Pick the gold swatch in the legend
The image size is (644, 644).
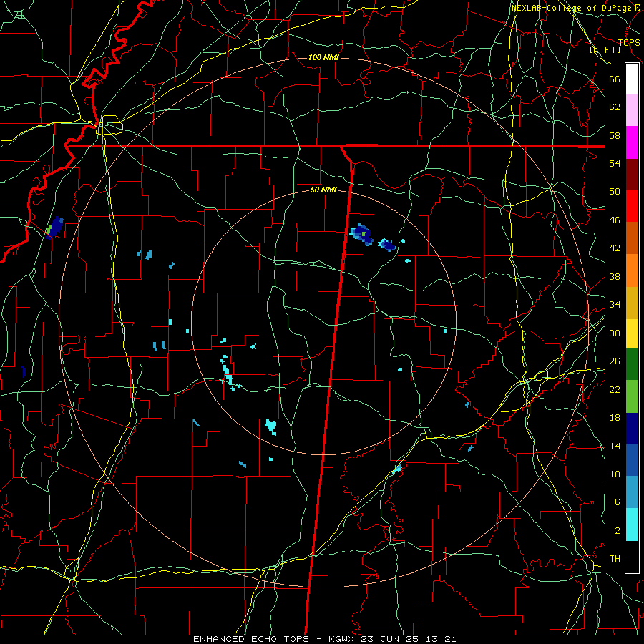pyautogui.click(x=632, y=303)
